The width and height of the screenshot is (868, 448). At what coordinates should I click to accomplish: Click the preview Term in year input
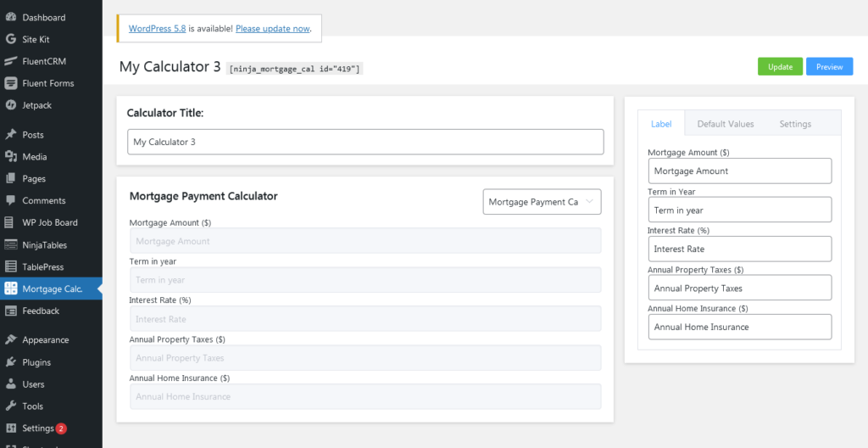click(x=365, y=280)
